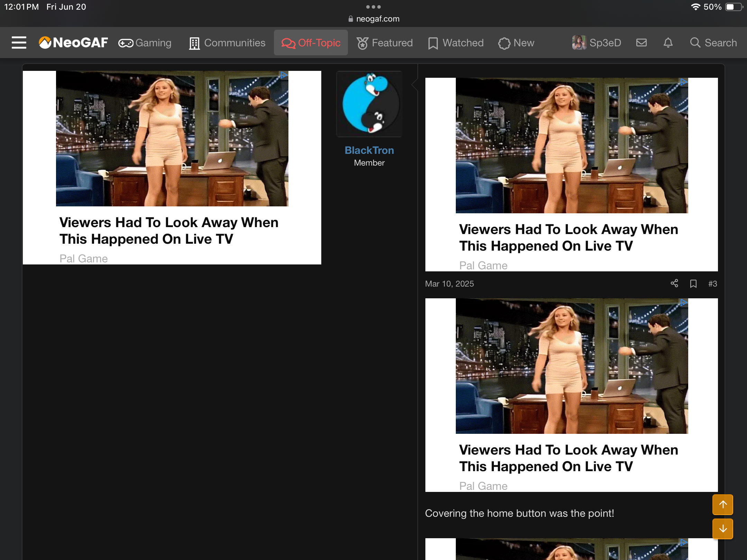Share post #3 via share icon
This screenshot has height=560, width=747.
(674, 283)
